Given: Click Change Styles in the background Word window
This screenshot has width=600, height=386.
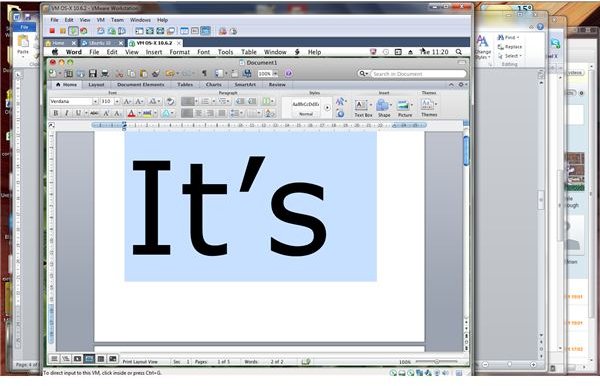Looking at the screenshot, I should [483, 47].
